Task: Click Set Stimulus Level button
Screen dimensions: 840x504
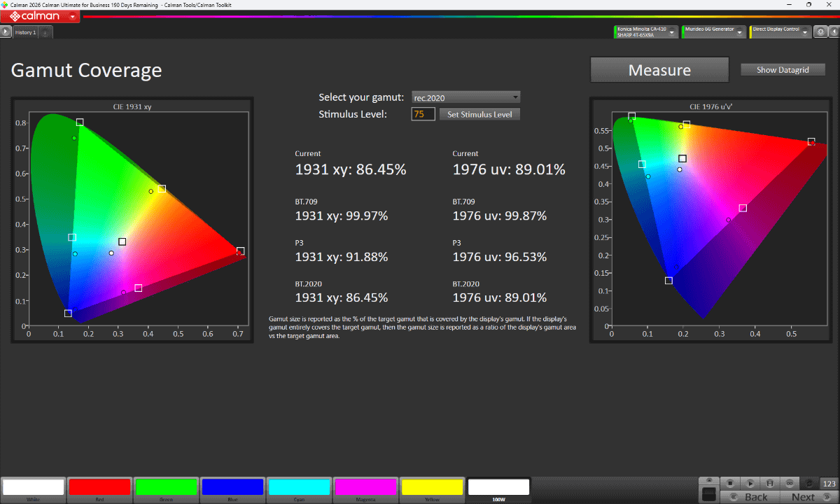Action: (x=479, y=114)
